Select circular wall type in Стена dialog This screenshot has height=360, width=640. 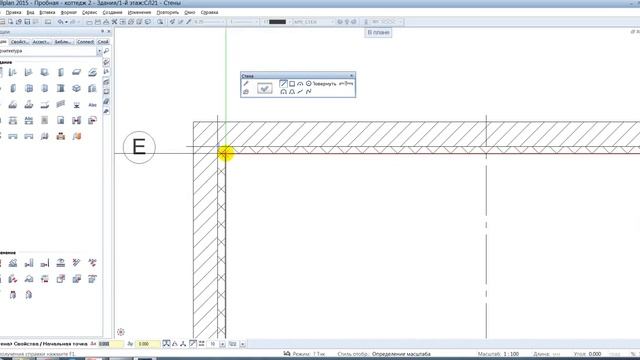pos(309,84)
